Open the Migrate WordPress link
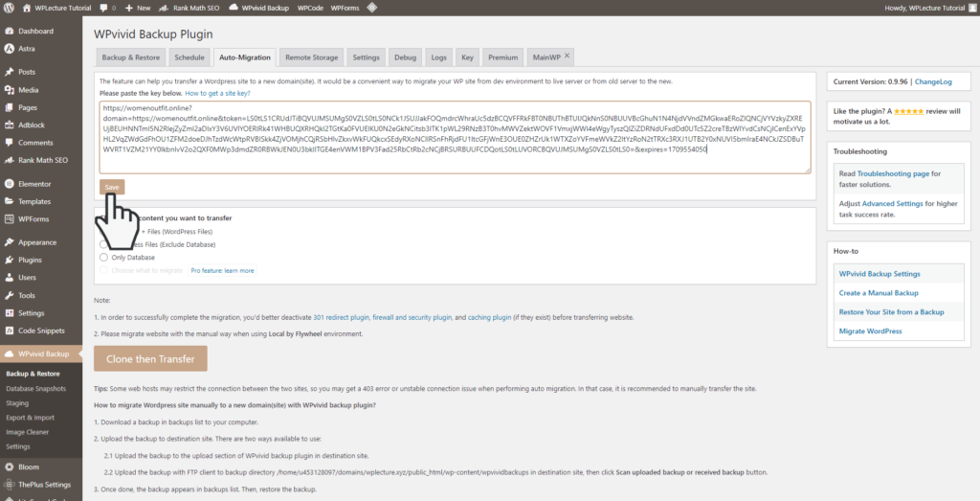The height and width of the screenshot is (501, 980). click(871, 330)
